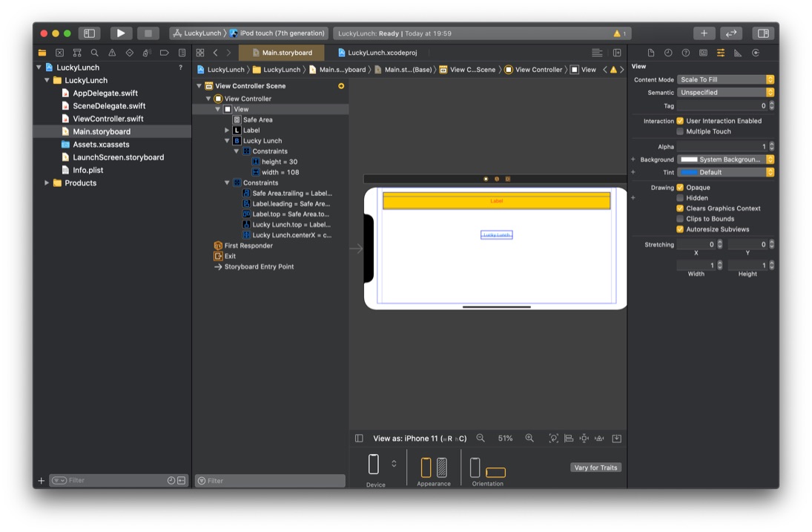Toggle Clears Graphics Context checkbox
The height and width of the screenshot is (532, 812).
coord(680,208)
